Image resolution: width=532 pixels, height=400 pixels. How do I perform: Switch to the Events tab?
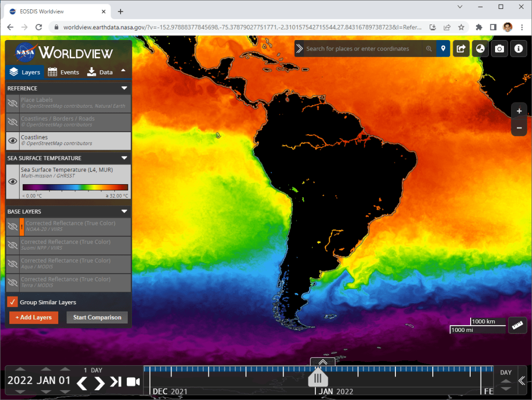63,72
